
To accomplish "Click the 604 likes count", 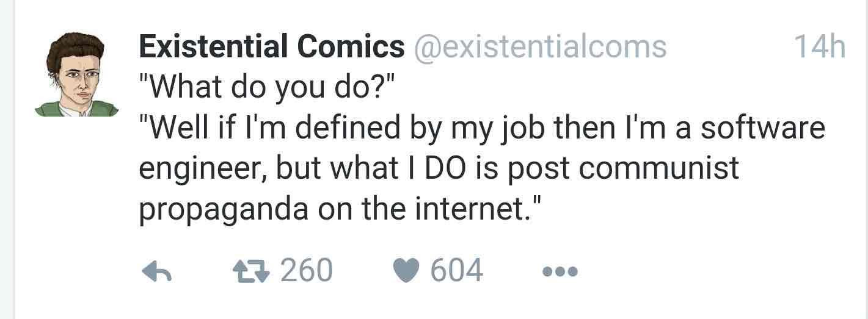I will tap(456, 270).
